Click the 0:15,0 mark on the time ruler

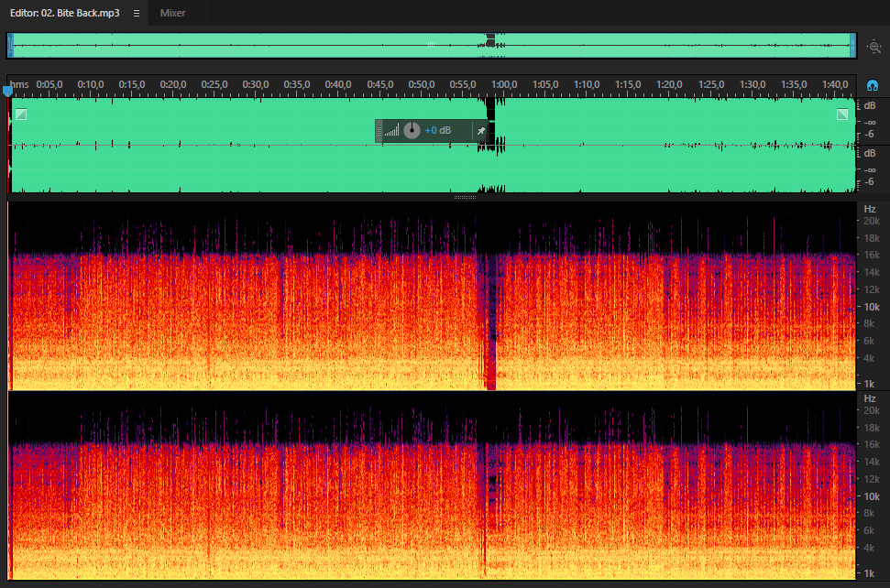(132, 84)
